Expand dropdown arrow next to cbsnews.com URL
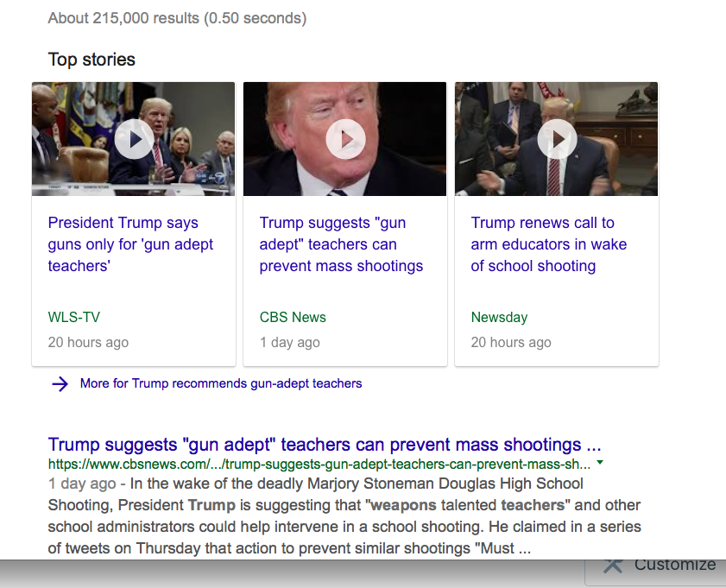Image resolution: width=726 pixels, height=588 pixels. 600,463
